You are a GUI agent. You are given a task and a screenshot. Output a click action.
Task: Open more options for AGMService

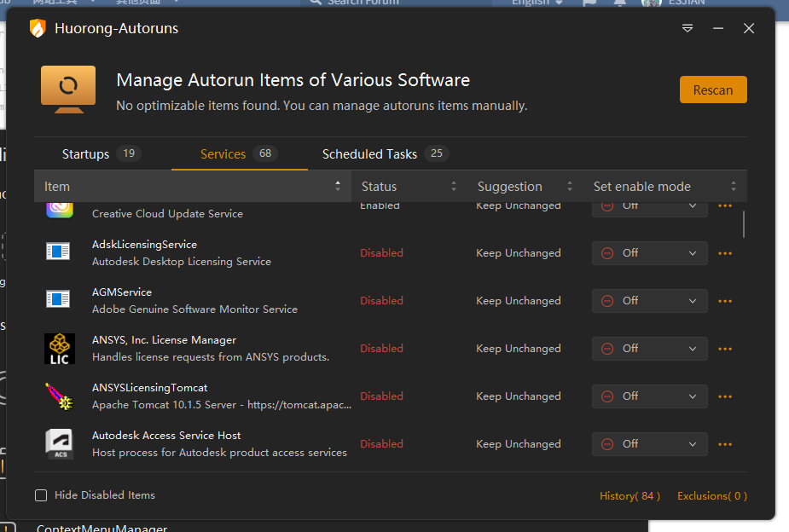tap(724, 301)
